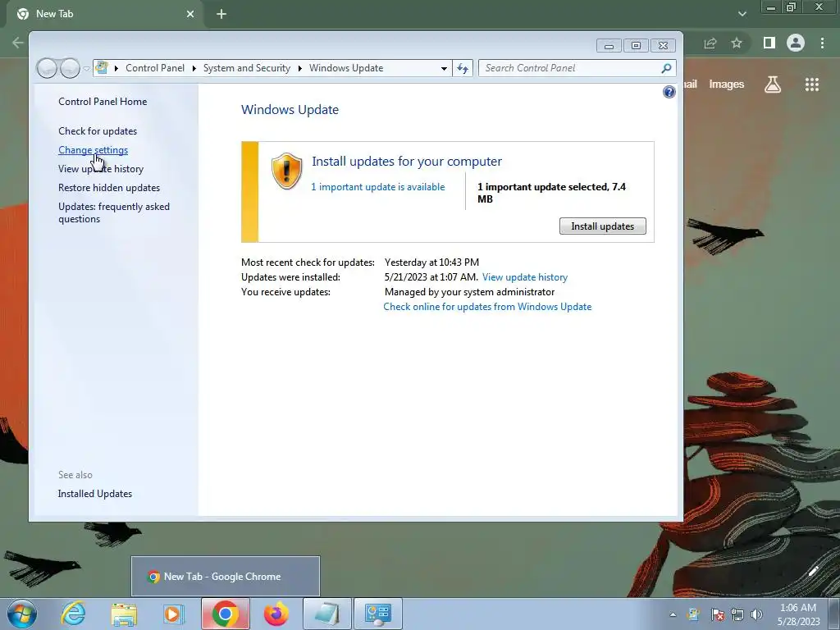The image size is (840, 630).
Task: Click the volume speaker tray icon
Action: coord(756,614)
